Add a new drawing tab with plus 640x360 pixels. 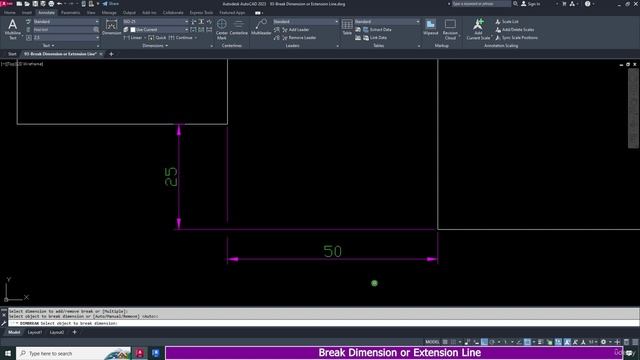click(111, 54)
